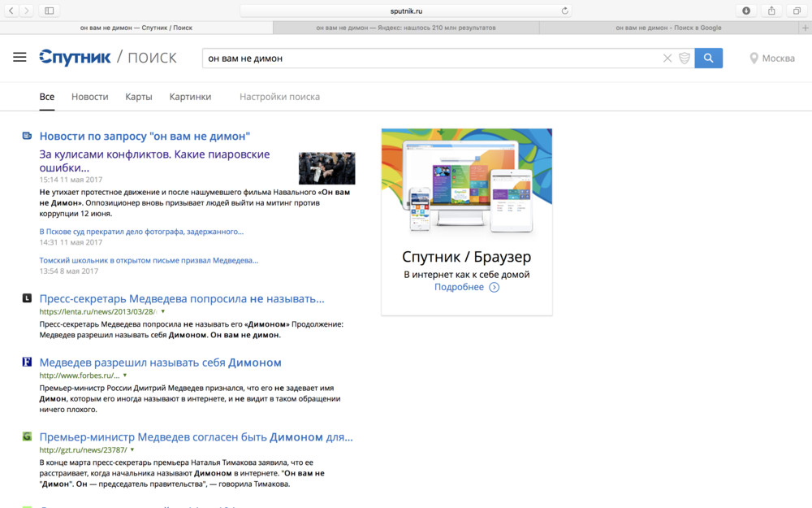Select the Картинки search category

(190, 97)
